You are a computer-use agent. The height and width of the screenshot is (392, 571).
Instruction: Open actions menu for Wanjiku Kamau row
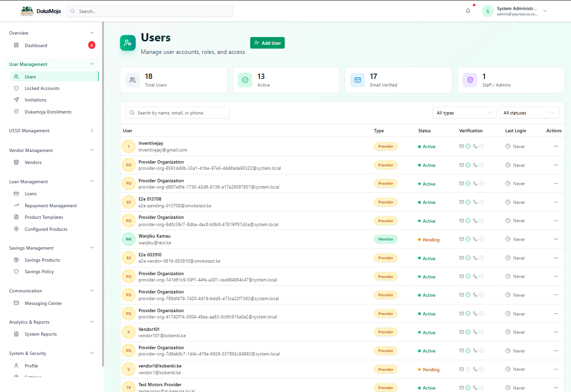click(x=556, y=239)
